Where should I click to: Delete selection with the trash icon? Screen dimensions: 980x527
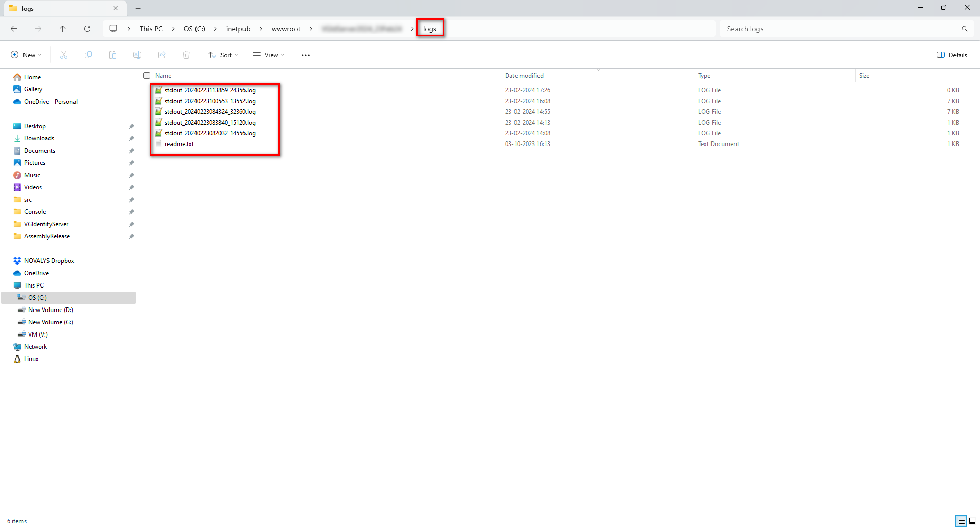point(186,55)
